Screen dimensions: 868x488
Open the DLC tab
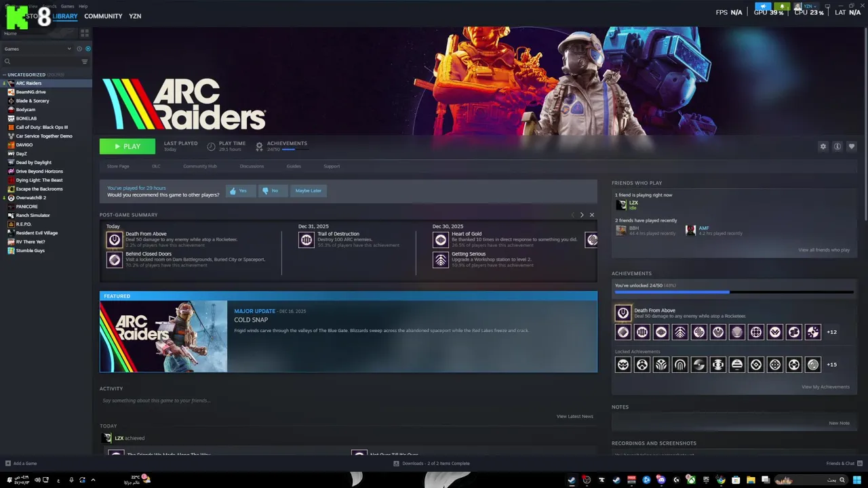pos(156,166)
